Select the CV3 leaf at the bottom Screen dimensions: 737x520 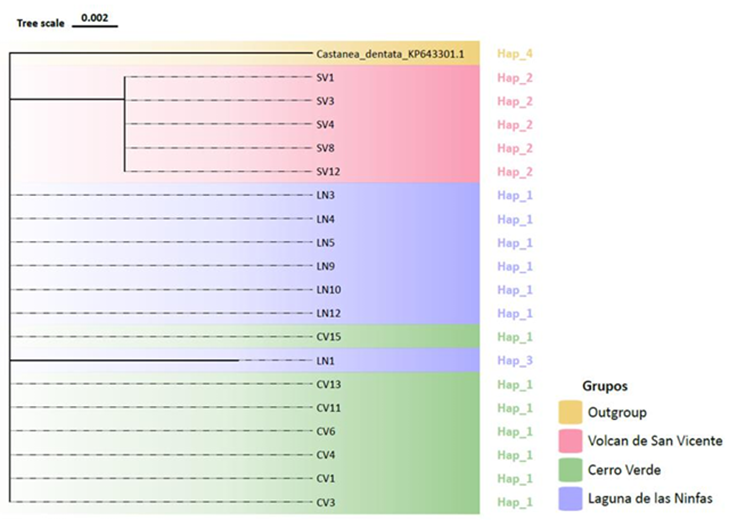click(x=325, y=502)
